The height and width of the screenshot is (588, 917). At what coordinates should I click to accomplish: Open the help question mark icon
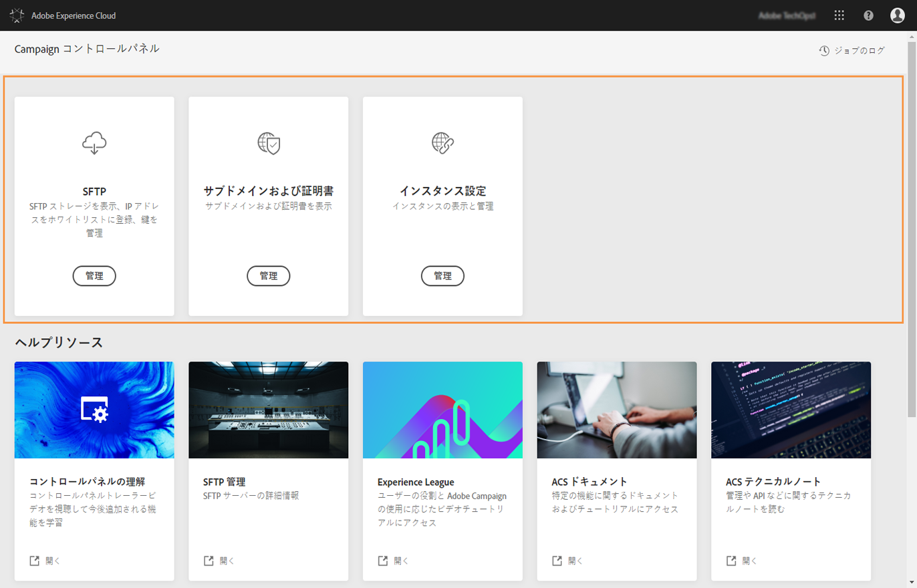point(868,15)
